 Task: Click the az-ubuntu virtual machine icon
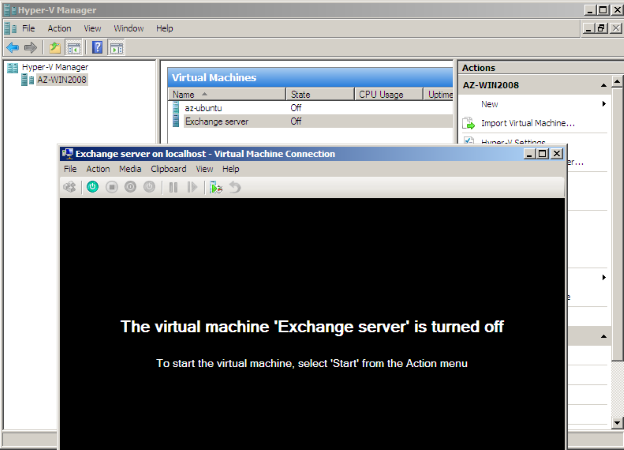click(x=176, y=108)
